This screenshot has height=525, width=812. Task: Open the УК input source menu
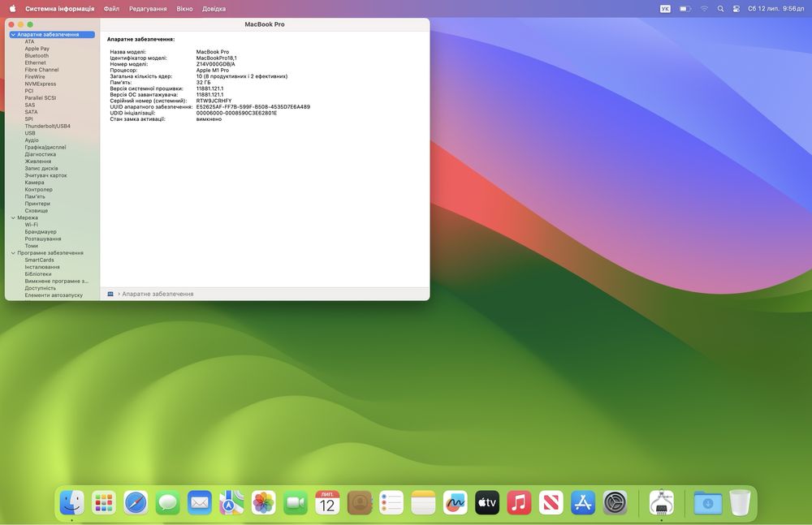[x=665, y=9]
